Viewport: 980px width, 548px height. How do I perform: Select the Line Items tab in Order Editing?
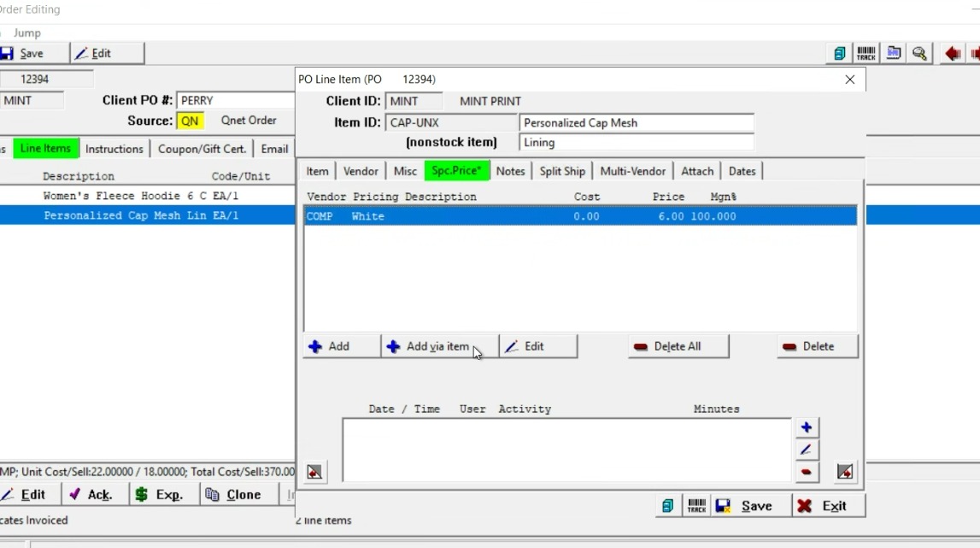[45, 148]
